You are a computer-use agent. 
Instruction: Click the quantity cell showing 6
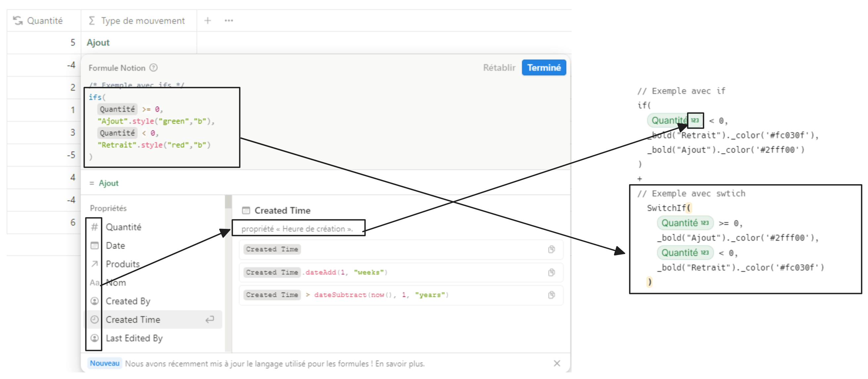tap(44, 222)
